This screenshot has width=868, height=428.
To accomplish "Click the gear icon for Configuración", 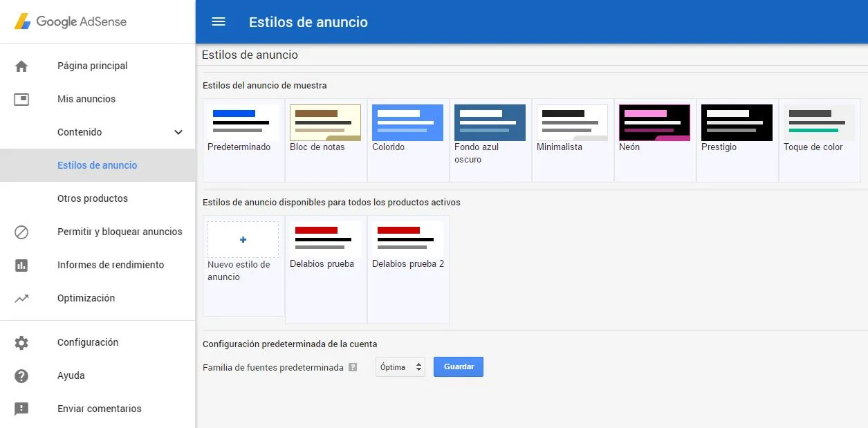I will click(21, 343).
